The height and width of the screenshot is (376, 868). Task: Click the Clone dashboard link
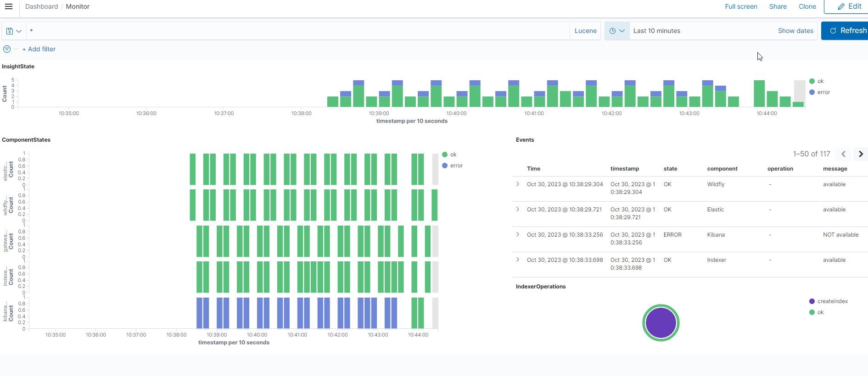click(807, 6)
